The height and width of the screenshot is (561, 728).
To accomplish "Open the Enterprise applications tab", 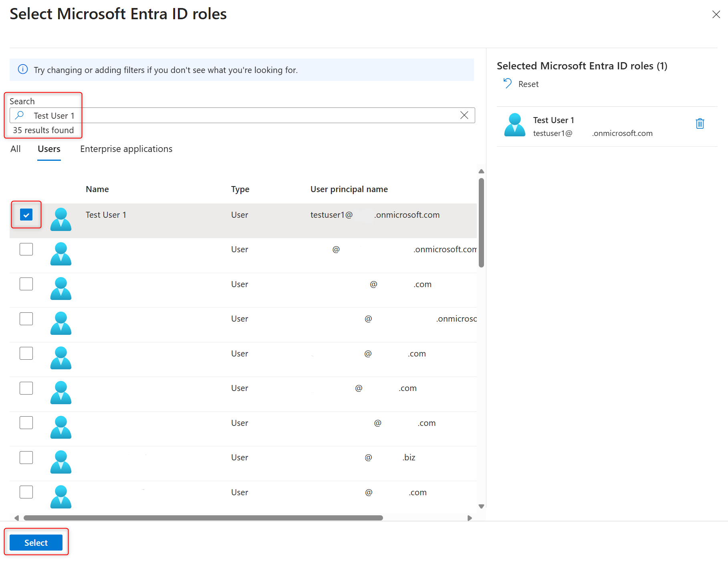I will pos(126,149).
